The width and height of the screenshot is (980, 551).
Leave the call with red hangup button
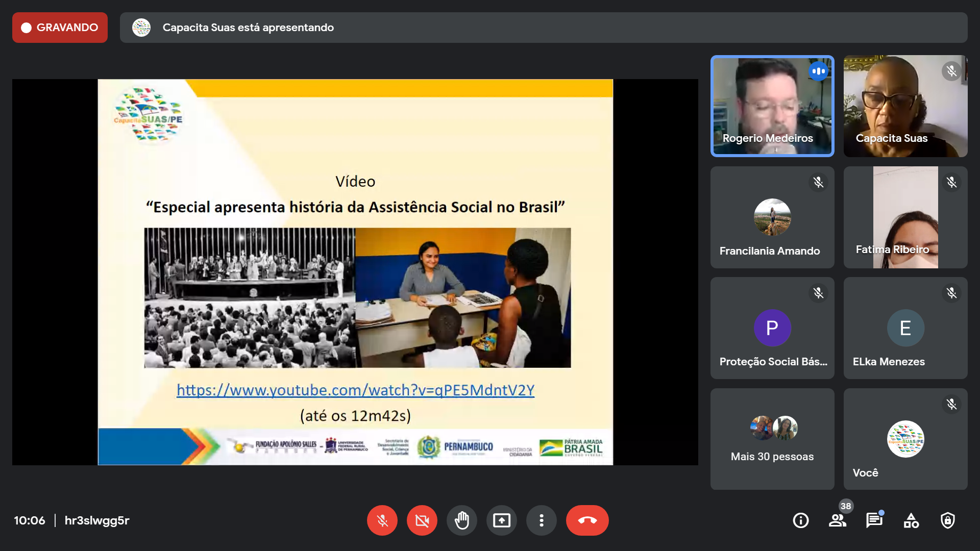pyautogui.click(x=587, y=520)
